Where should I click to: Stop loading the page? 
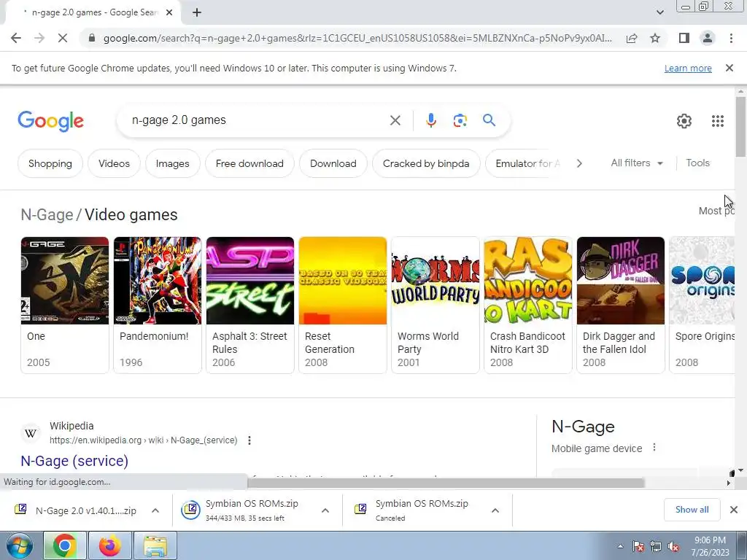pyautogui.click(x=63, y=38)
